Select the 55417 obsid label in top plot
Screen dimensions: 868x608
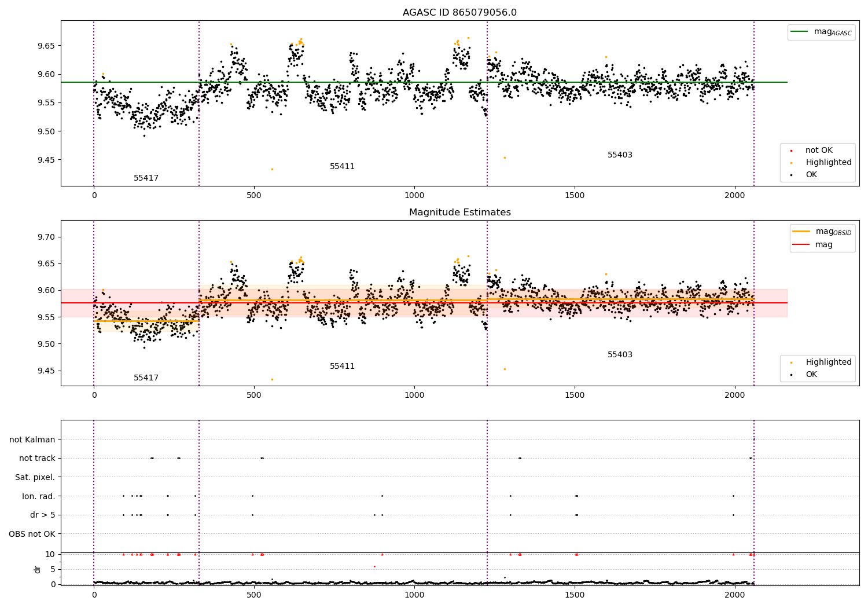pyautogui.click(x=146, y=178)
